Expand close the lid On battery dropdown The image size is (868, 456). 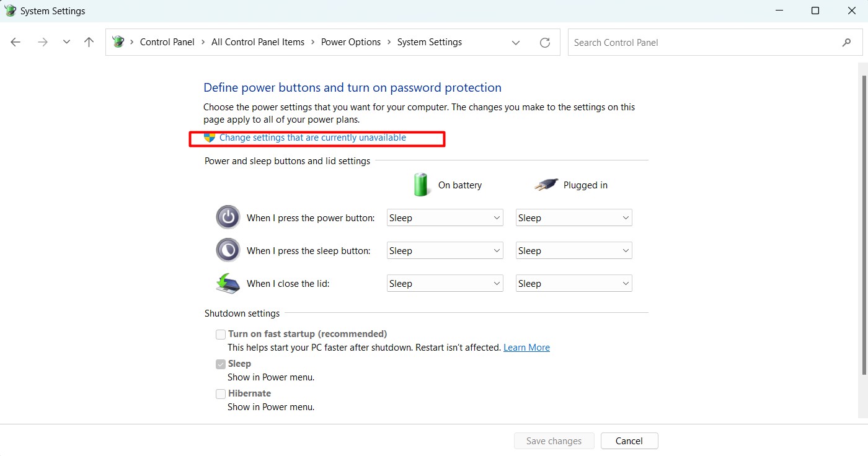click(x=445, y=283)
